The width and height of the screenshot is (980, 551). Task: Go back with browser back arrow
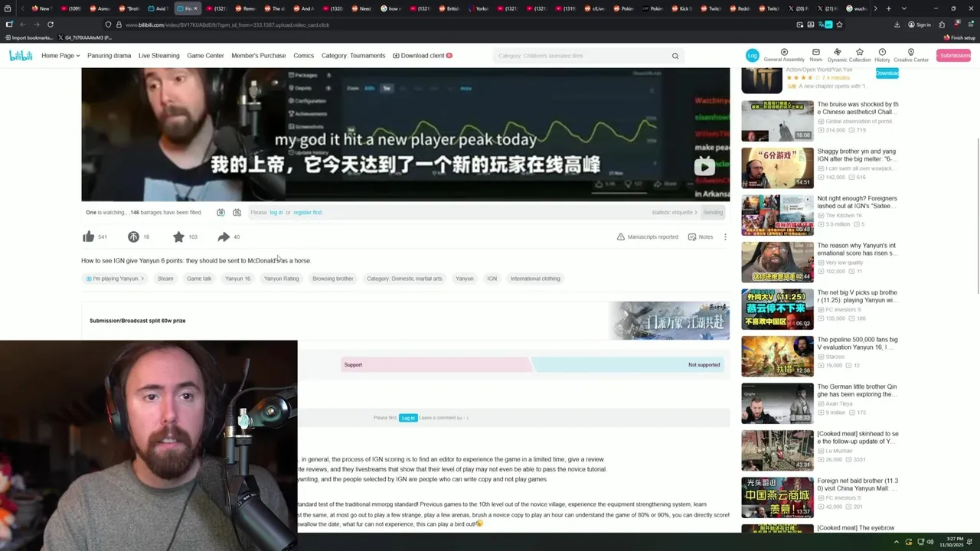click(x=22, y=24)
